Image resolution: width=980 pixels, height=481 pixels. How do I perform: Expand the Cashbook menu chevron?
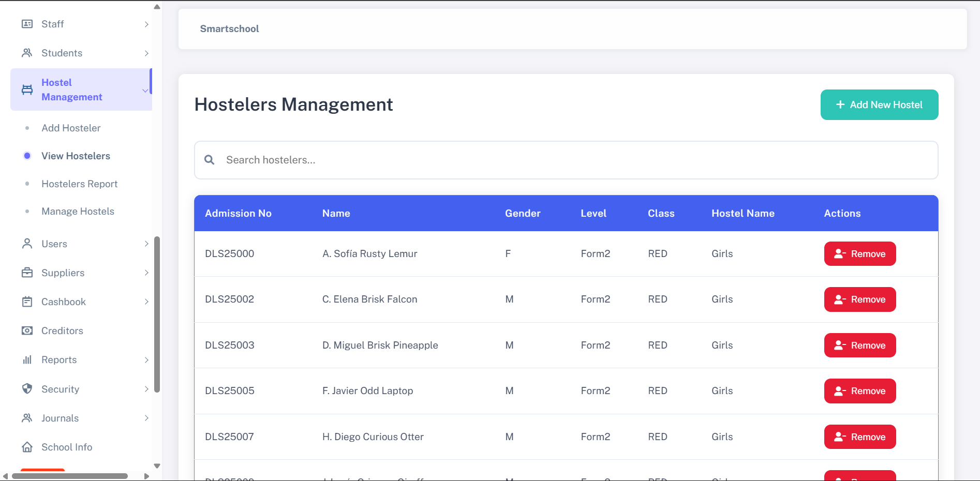click(146, 302)
